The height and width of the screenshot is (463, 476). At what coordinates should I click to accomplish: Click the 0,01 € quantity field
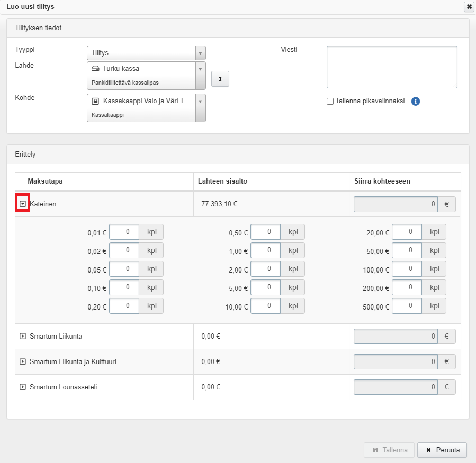pos(124,232)
